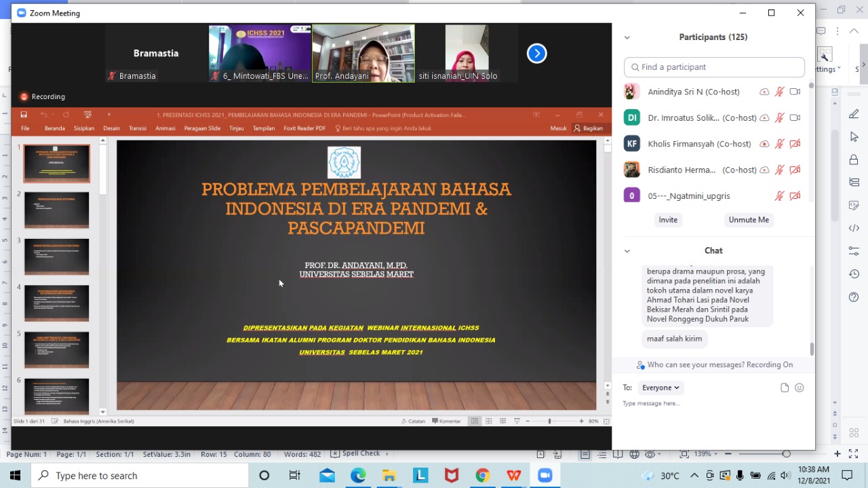The height and width of the screenshot is (488, 868).
Task: Open Google Chrome from the taskbar
Action: [482, 476]
